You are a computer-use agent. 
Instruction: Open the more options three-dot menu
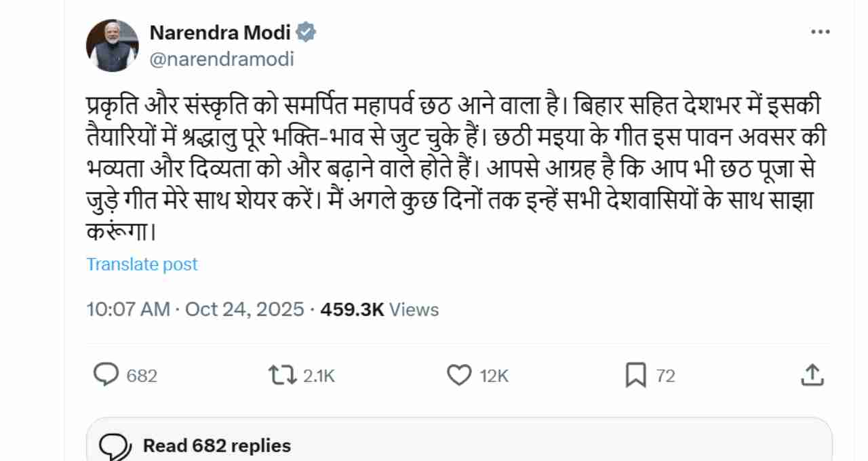[821, 32]
